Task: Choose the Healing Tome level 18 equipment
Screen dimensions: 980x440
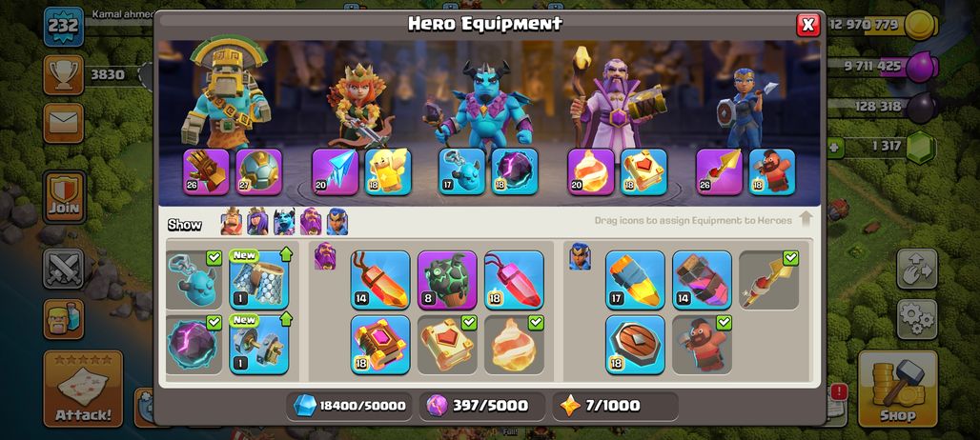Action: coord(380,345)
